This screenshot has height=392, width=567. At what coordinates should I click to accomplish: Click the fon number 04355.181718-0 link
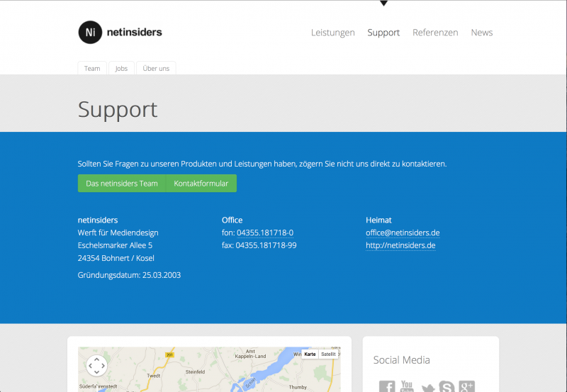pyautogui.click(x=265, y=233)
